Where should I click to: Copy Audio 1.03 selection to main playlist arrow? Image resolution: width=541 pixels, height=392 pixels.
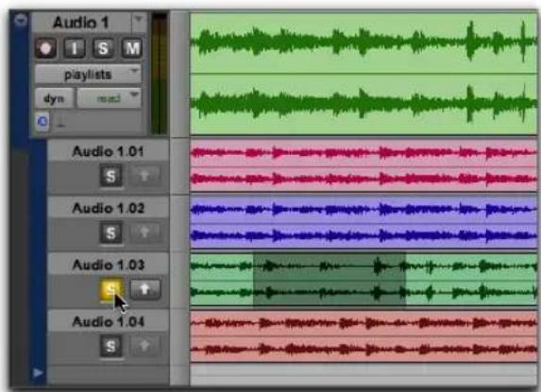145,289
